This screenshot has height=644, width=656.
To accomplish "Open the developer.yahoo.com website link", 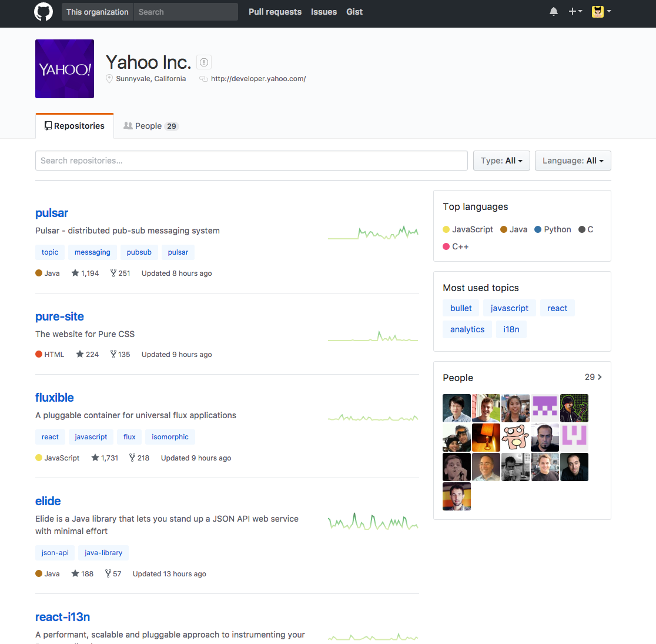I will (258, 79).
